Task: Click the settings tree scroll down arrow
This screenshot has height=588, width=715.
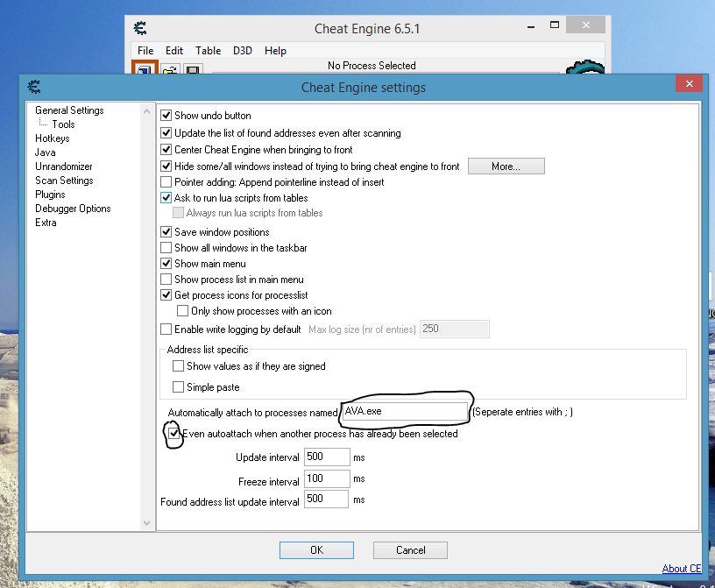Action: click(146, 523)
